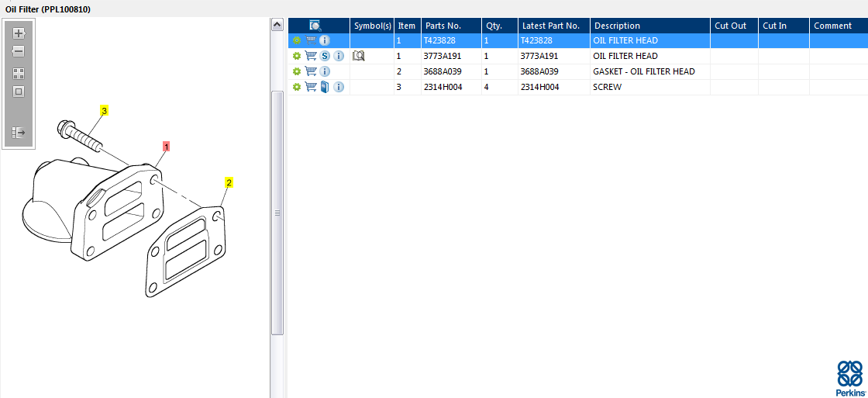Click the Cut In column header
Viewport: 868px width, 398px height.
pyautogui.click(x=784, y=26)
